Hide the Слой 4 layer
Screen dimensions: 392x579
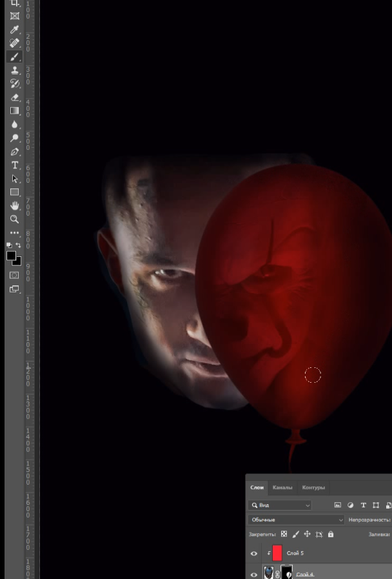click(x=254, y=574)
